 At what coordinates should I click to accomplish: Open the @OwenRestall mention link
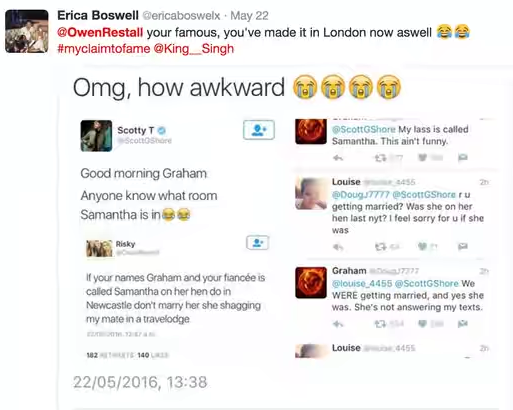click(100, 32)
